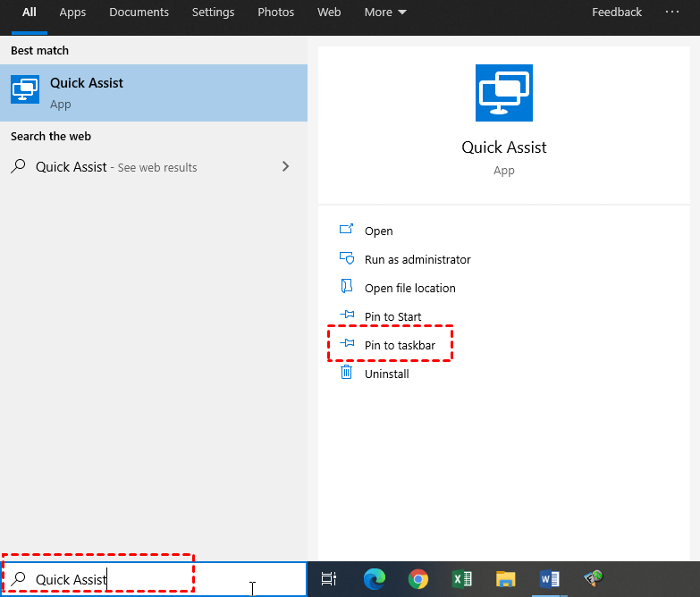This screenshot has width=700, height=597.
Task: Click the Feedback button
Action: pos(617,13)
